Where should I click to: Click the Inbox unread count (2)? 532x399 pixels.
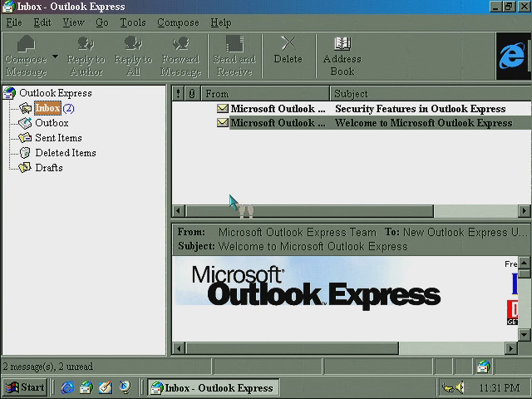coord(68,108)
